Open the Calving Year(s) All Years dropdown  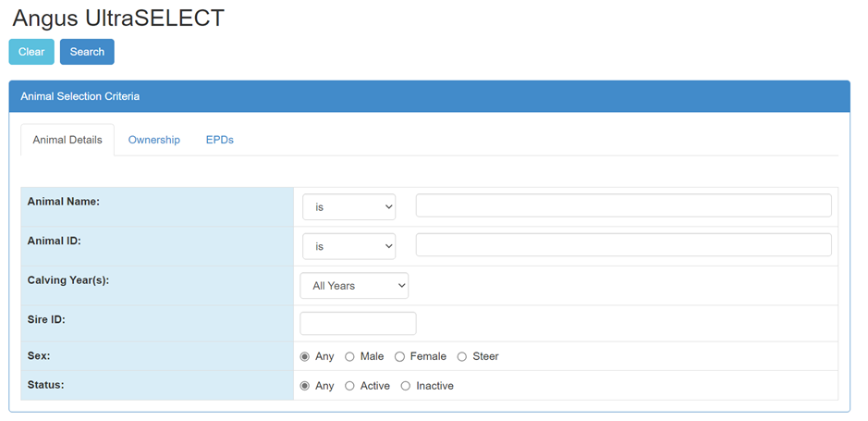(x=354, y=286)
